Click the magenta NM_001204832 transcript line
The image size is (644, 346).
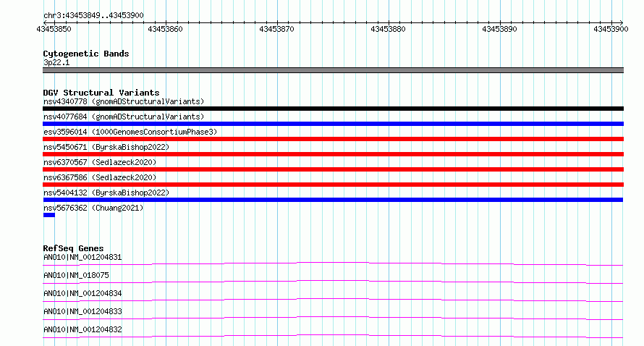[x=333, y=336]
